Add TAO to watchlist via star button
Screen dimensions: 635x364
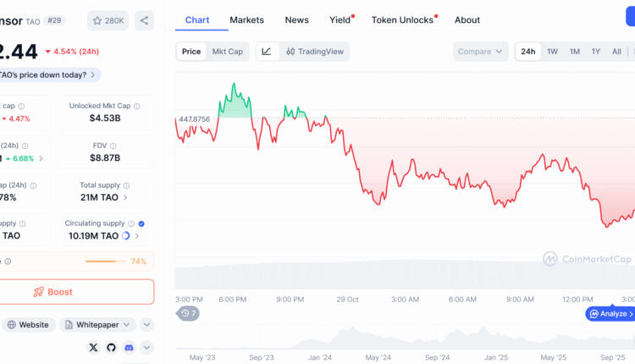click(x=108, y=20)
